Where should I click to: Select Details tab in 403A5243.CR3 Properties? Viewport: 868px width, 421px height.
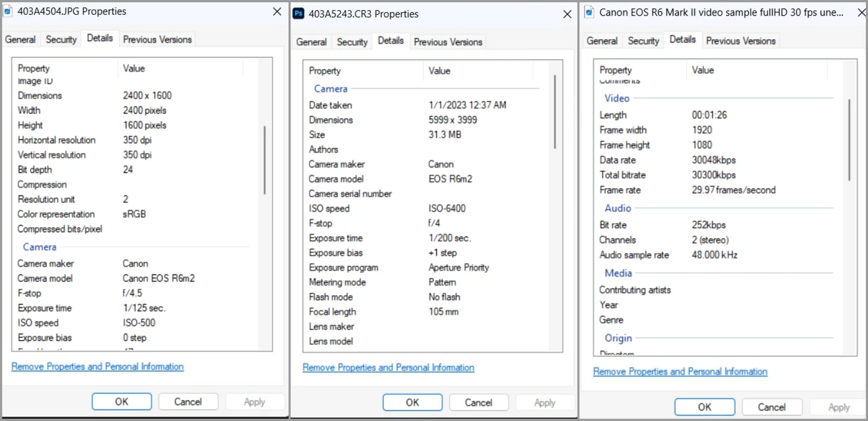click(x=391, y=40)
